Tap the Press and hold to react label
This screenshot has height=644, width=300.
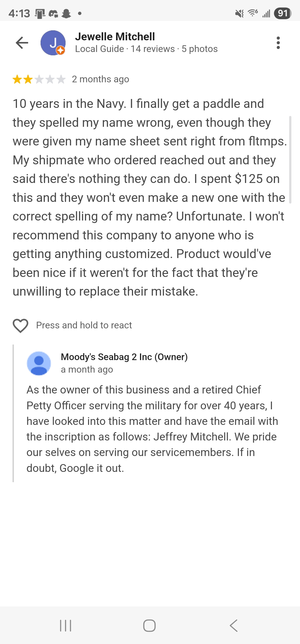pos(84,325)
